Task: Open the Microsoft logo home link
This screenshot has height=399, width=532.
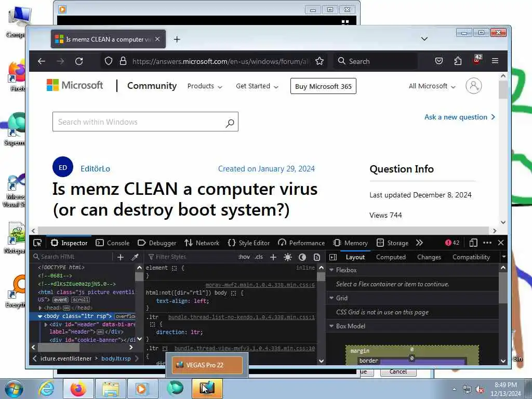Action: tap(75, 85)
